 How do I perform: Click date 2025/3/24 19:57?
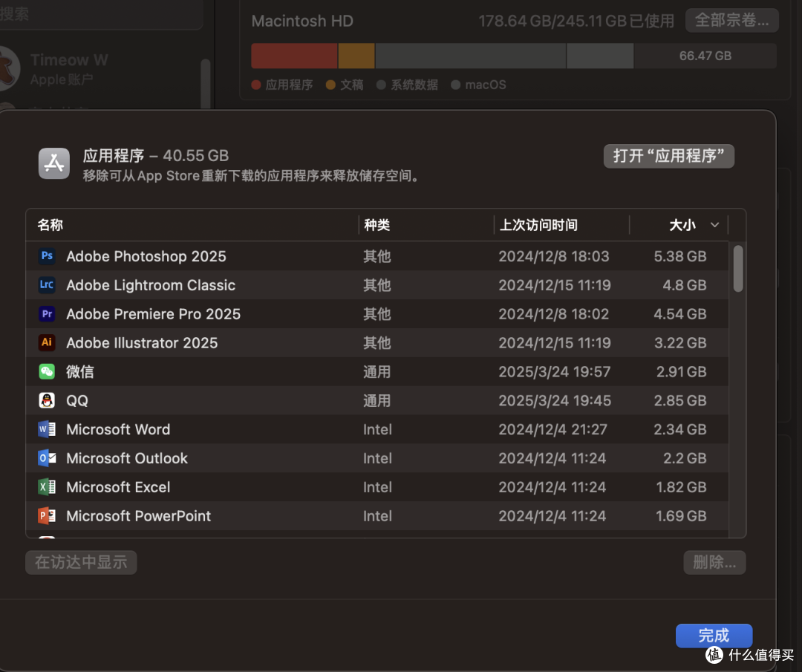click(555, 372)
